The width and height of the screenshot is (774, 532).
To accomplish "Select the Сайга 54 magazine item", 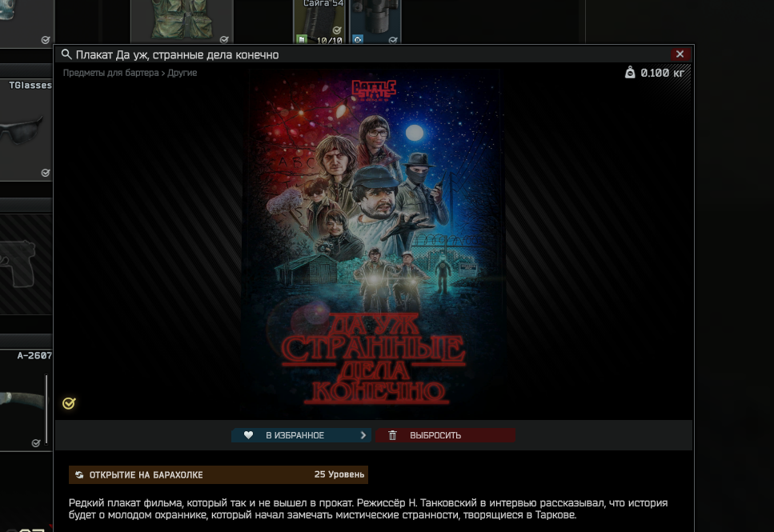I will point(320,22).
